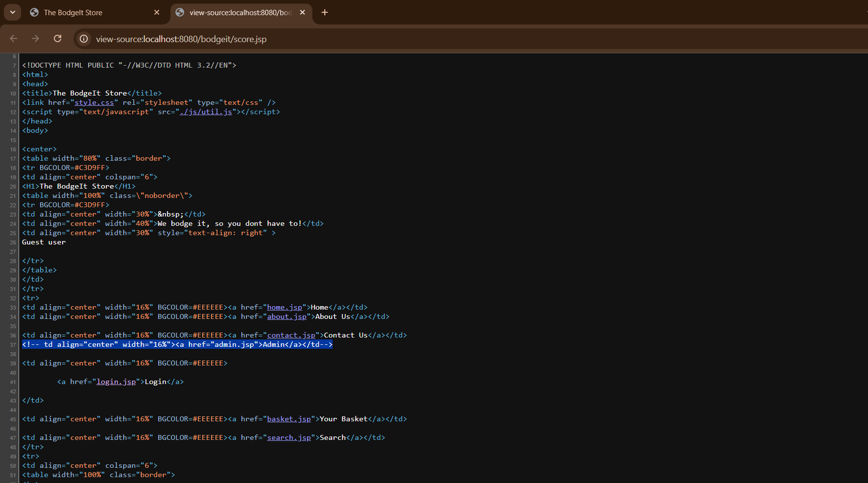
Task: Follow the login.jsp link
Action: pos(116,382)
